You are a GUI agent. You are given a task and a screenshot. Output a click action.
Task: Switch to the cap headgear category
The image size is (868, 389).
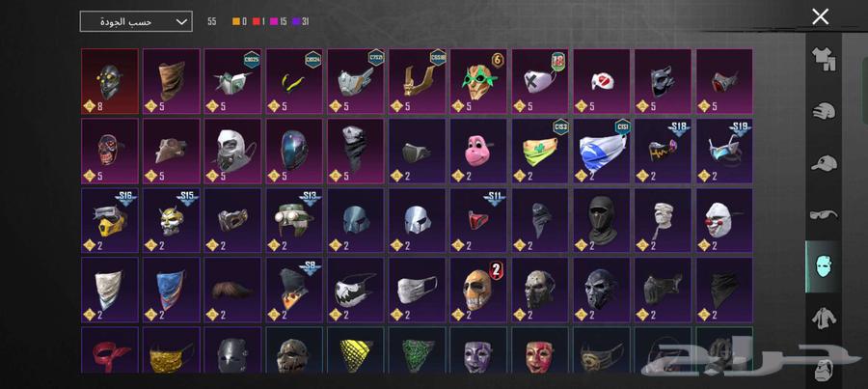[x=824, y=163]
